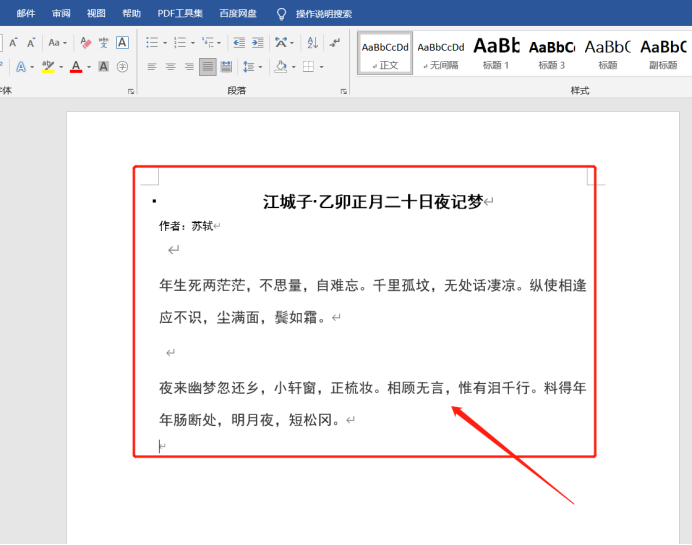The width and height of the screenshot is (692, 545).
Task: Apply text effects with outlined A
Action: (x=20, y=67)
